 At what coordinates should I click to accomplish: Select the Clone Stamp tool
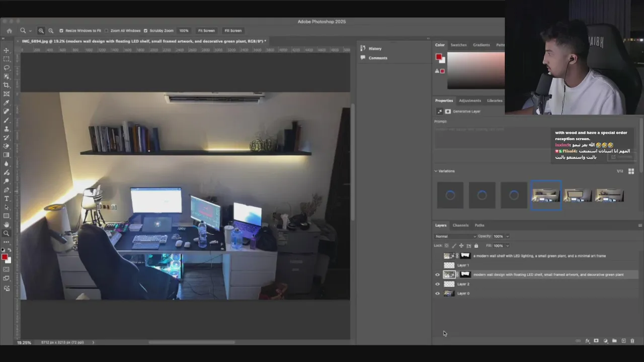[x=7, y=129]
